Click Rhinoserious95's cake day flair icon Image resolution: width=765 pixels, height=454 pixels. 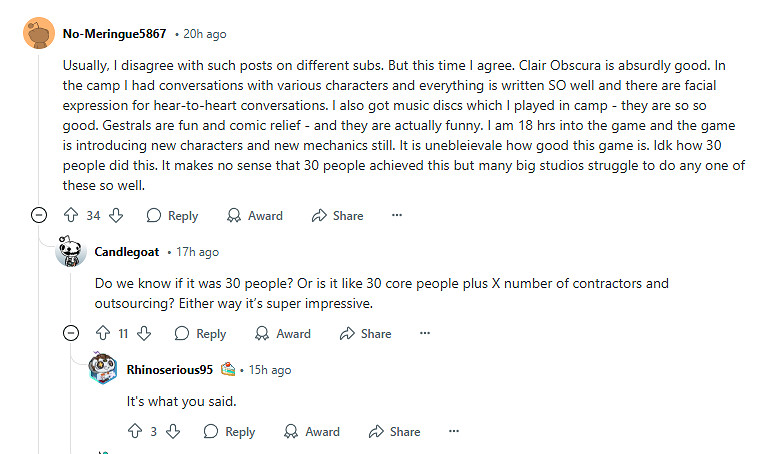(x=228, y=369)
